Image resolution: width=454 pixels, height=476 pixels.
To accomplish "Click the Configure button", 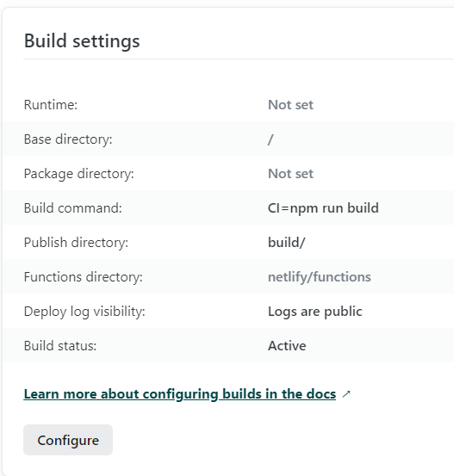I will [x=68, y=440].
